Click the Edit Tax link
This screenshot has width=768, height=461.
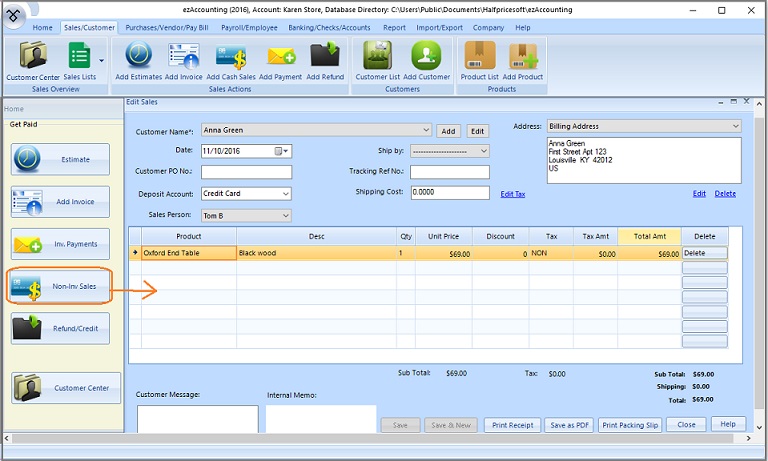(513, 194)
